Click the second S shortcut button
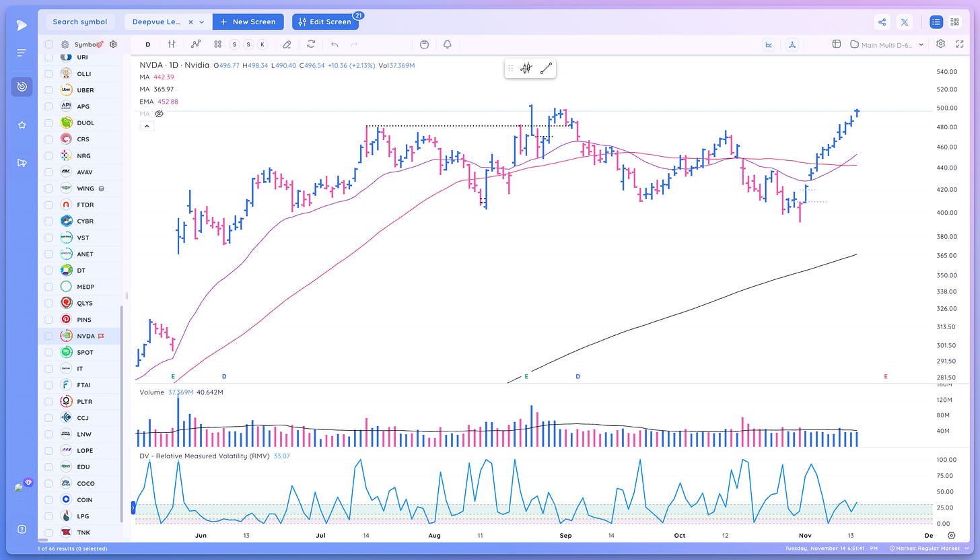 [248, 44]
